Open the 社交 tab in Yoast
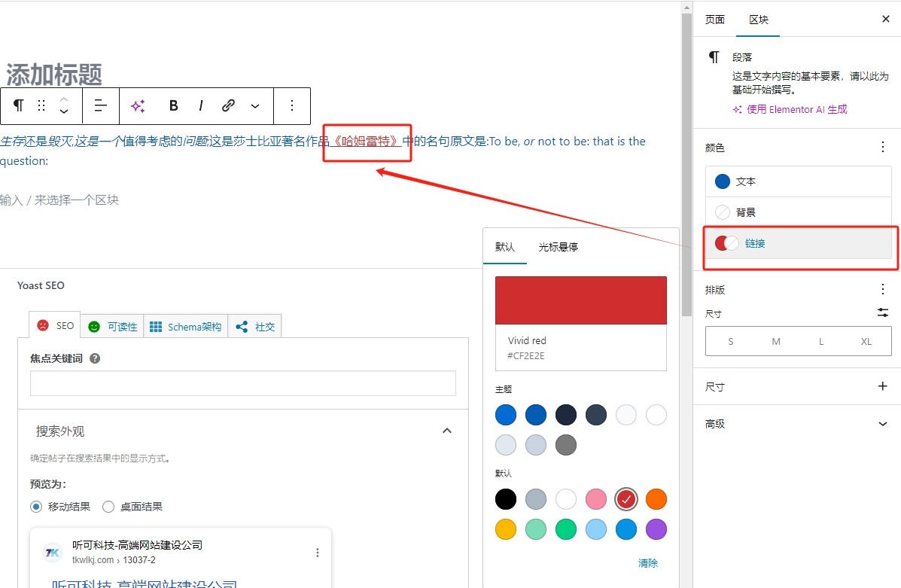This screenshot has height=588, width=901. [x=255, y=327]
